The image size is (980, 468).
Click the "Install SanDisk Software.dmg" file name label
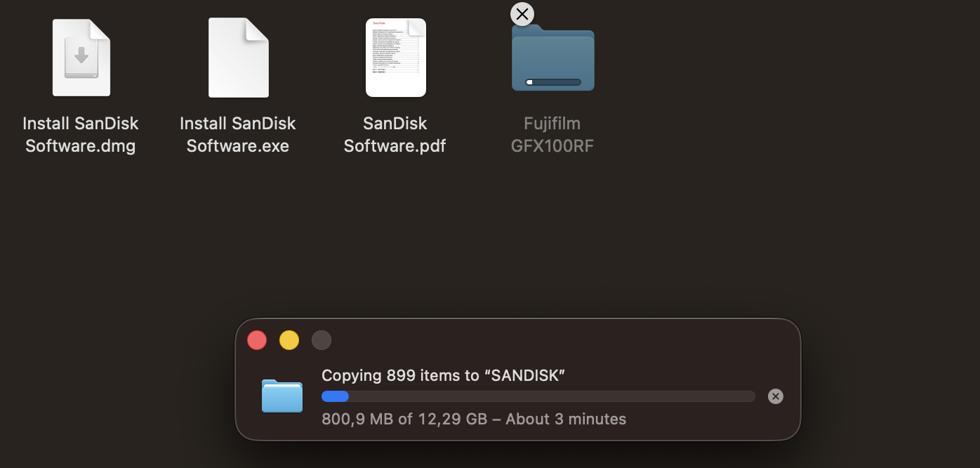click(81, 134)
